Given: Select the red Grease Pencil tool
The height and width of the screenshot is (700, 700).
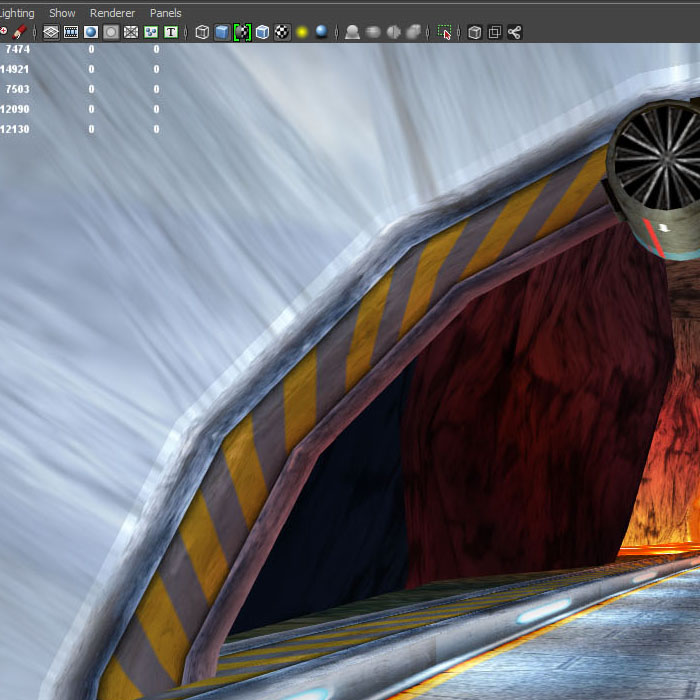Looking at the screenshot, I should (19, 32).
